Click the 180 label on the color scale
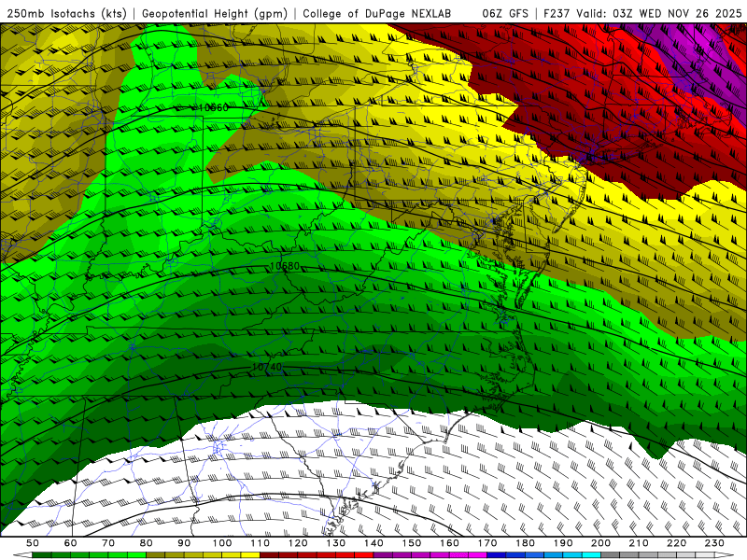747x560 pixels. (x=525, y=543)
